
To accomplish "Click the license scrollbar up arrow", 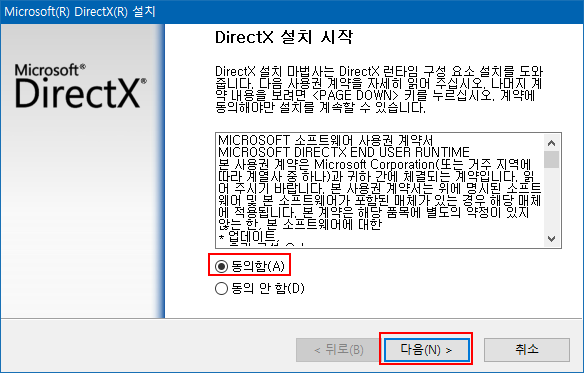I will click(x=552, y=143).
